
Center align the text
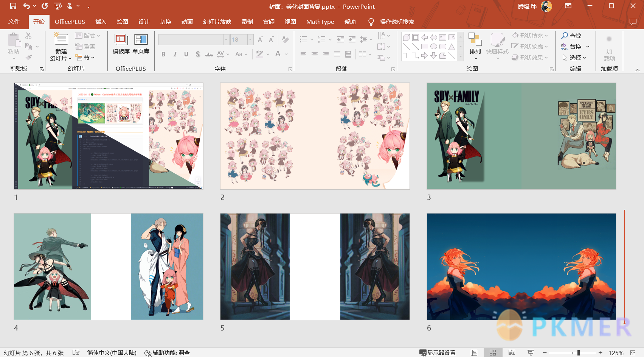click(314, 54)
